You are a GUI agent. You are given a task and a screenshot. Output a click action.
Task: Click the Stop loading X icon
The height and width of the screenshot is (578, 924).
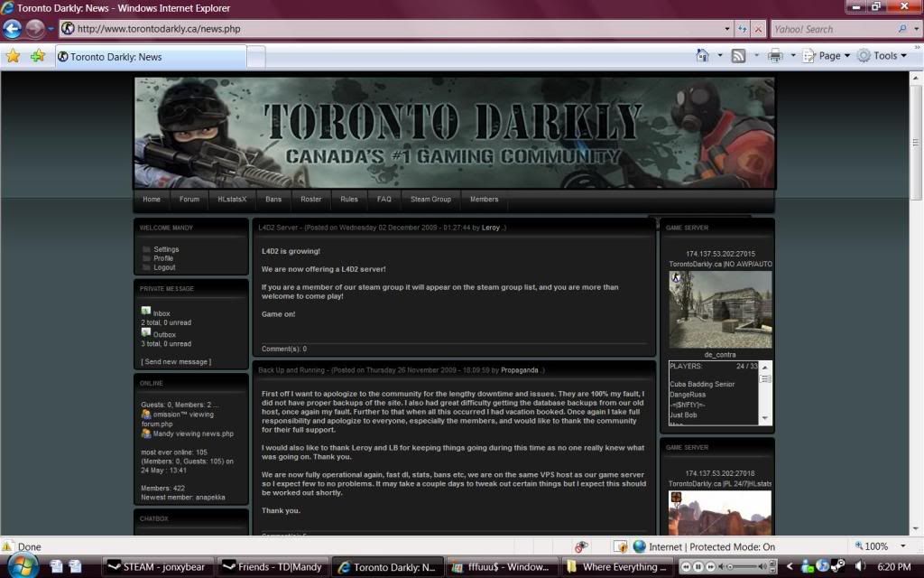tap(758, 29)
